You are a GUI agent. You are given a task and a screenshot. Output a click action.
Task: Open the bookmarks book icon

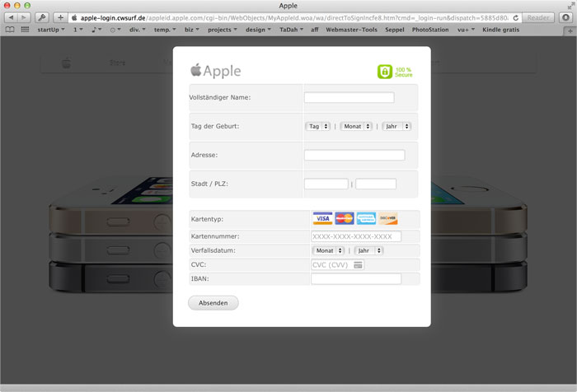tap(10, 30)
